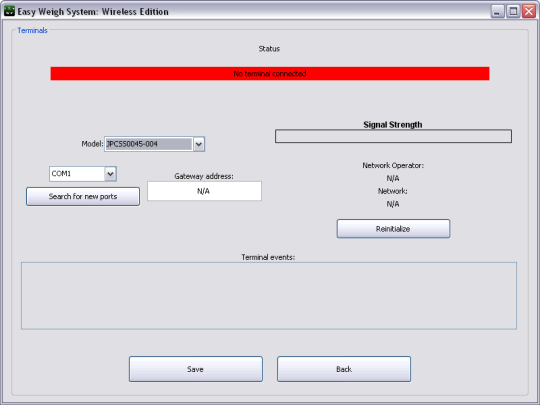This screenshot has height=405, width=540.
Task: Click the Gateway address: label
Action: click(204, 176)
